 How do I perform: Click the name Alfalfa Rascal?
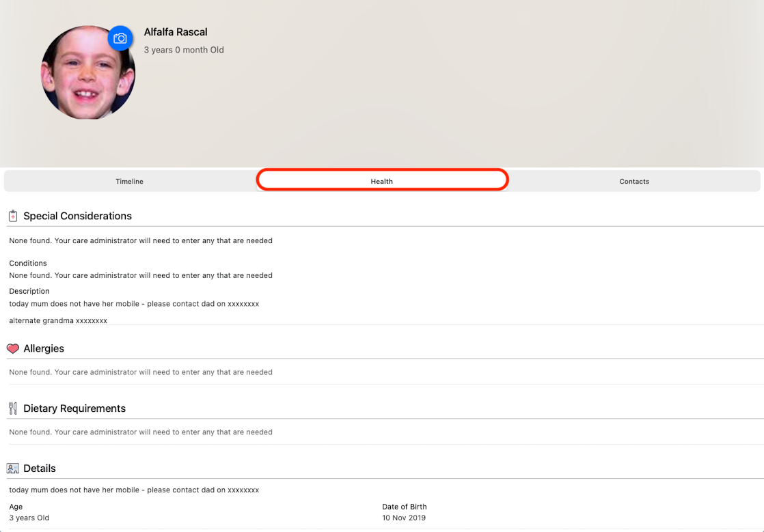pyautogui.click(x=176, y=32)
